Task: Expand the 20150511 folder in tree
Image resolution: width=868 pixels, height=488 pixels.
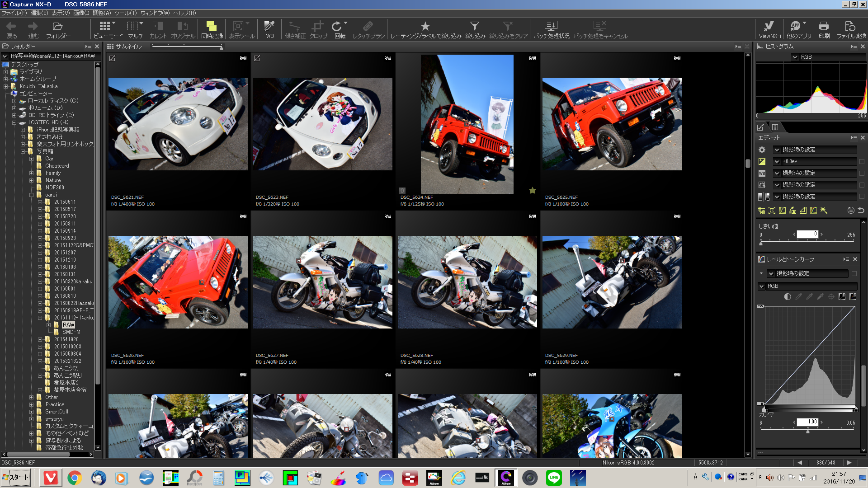Action: click(40, 202)
